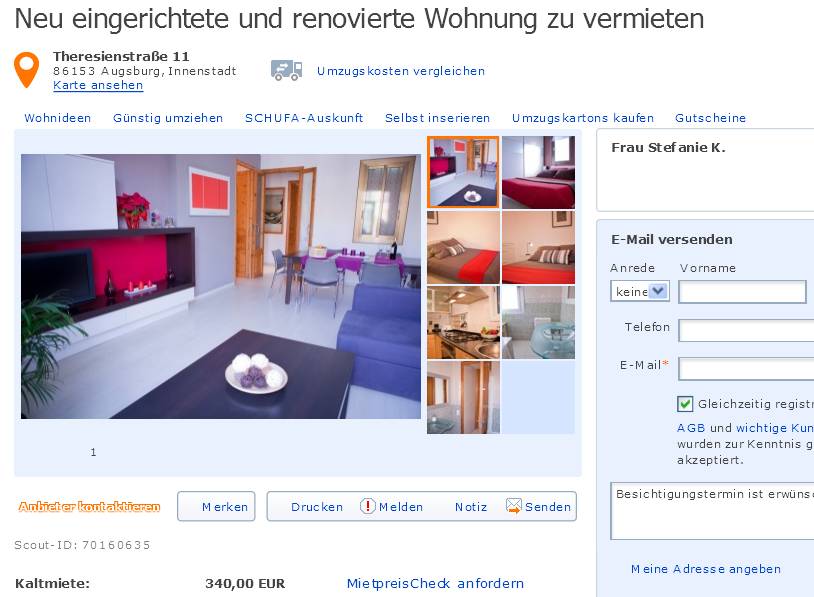The height and width of the screenshot is (597, 814).
Task: Open MietpreisCheck anfordern link
Action: coord(435,584)
